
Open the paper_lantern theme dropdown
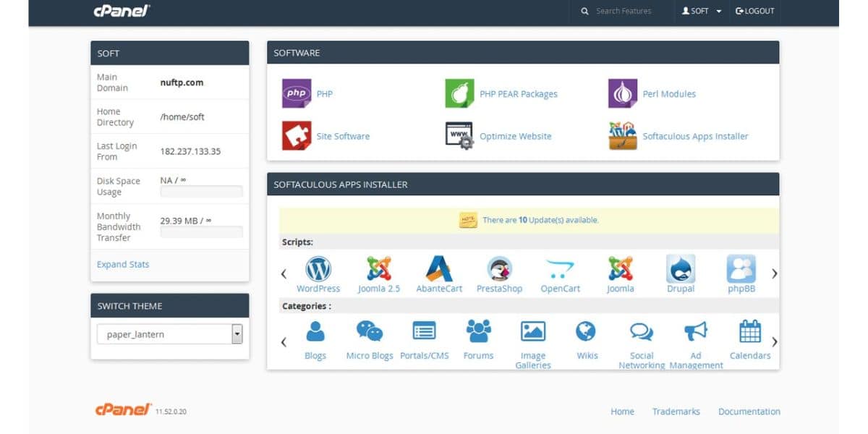coord(170,334)
